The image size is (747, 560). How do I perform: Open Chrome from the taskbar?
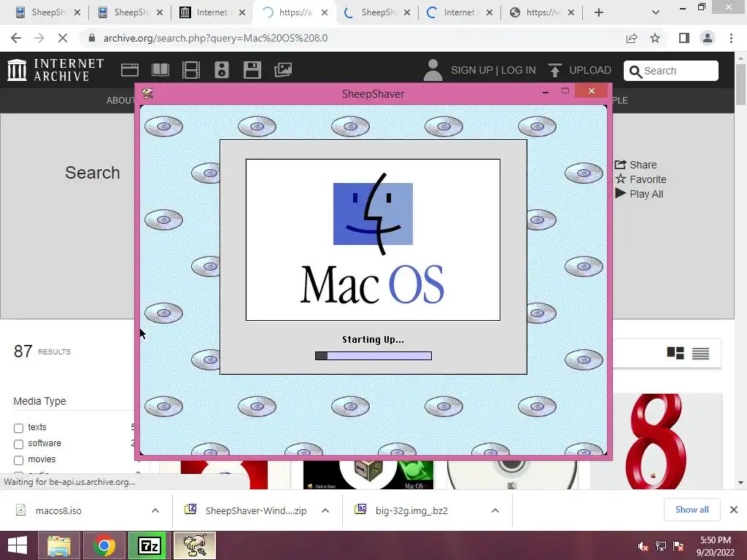pyautogui.click(x=104, y=545)
